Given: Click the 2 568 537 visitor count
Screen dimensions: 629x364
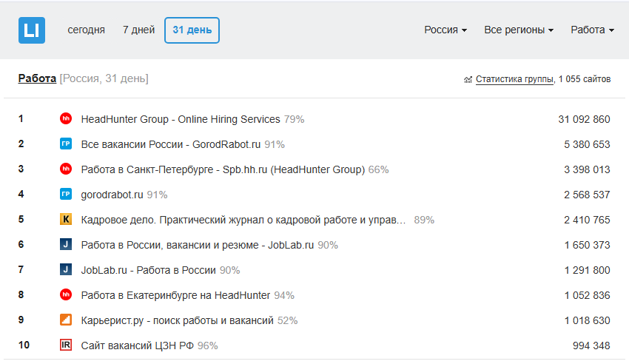Looking at the screenshot, I should [587, 195].
